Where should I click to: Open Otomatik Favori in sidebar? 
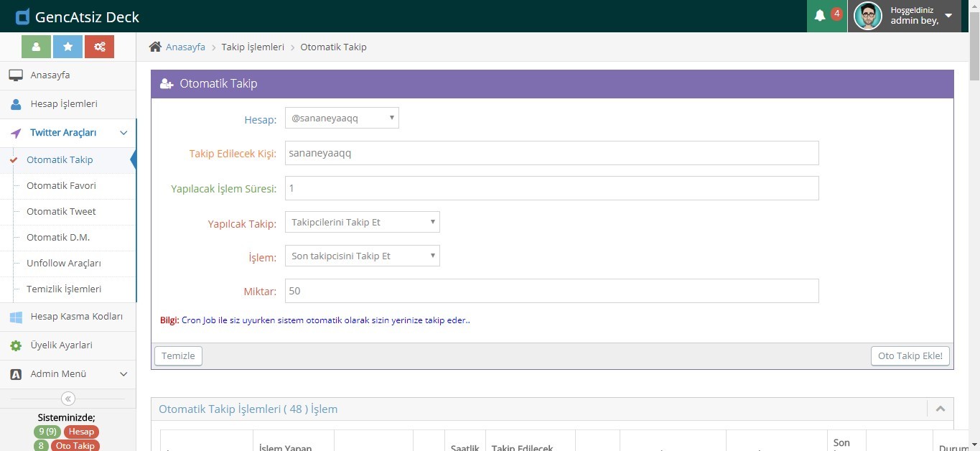coord(61,185)
